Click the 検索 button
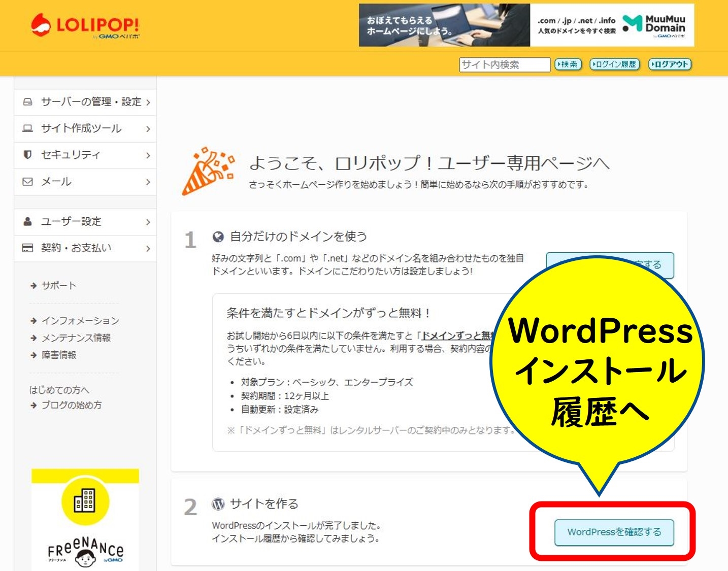Image resolution: width=728 pixels, height=571 pixels. [568, 64]
